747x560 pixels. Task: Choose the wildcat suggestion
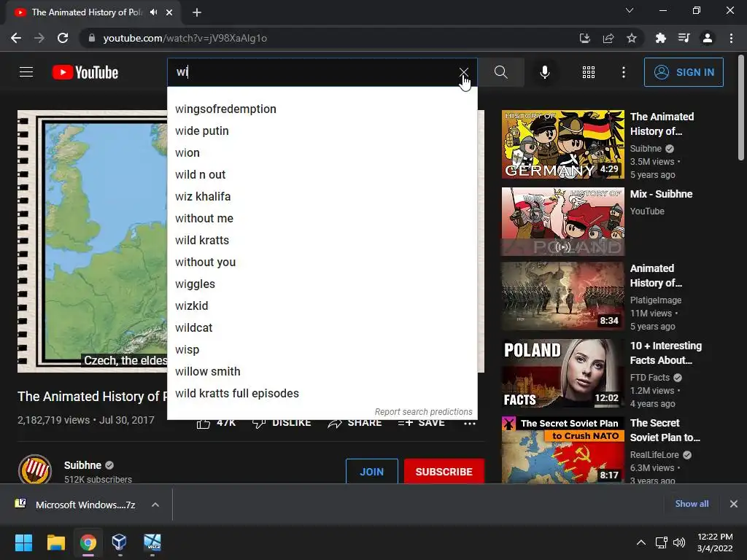coord(322,328)
